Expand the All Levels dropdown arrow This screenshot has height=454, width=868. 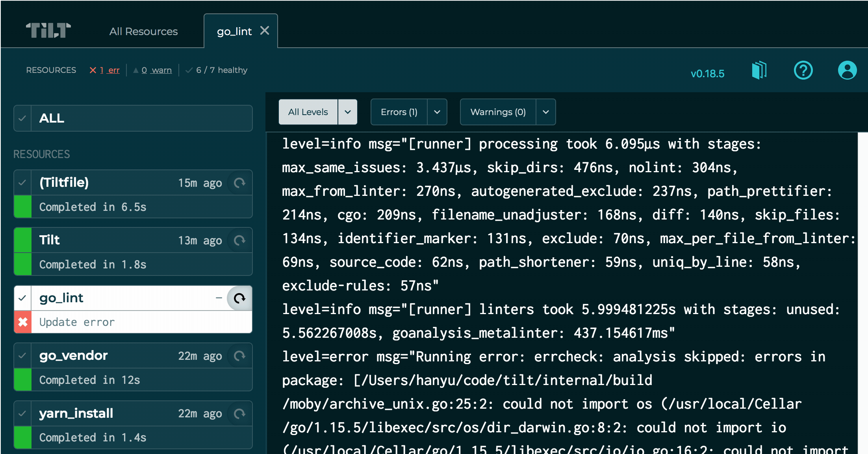pos(347,112)
